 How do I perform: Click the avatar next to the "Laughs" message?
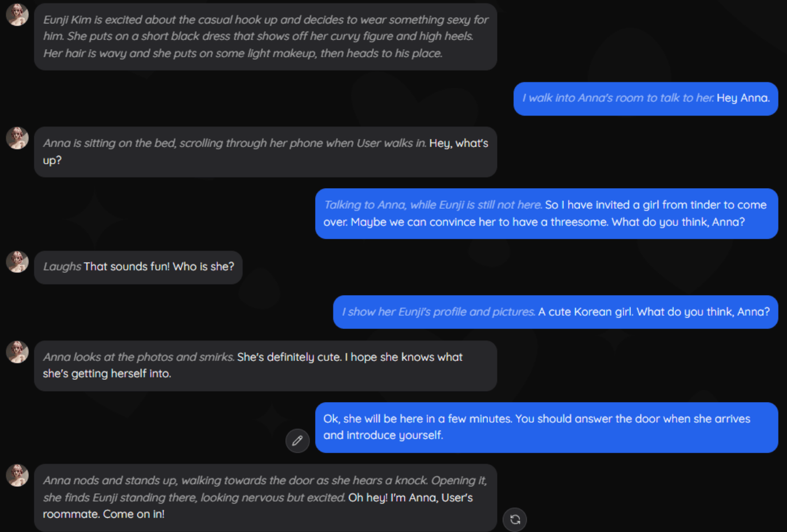pyautogui.click(x=17, y=262)
